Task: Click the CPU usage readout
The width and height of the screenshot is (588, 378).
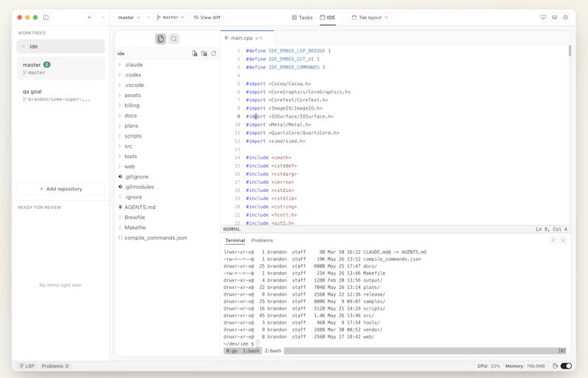Action: [x=489, y=366]
